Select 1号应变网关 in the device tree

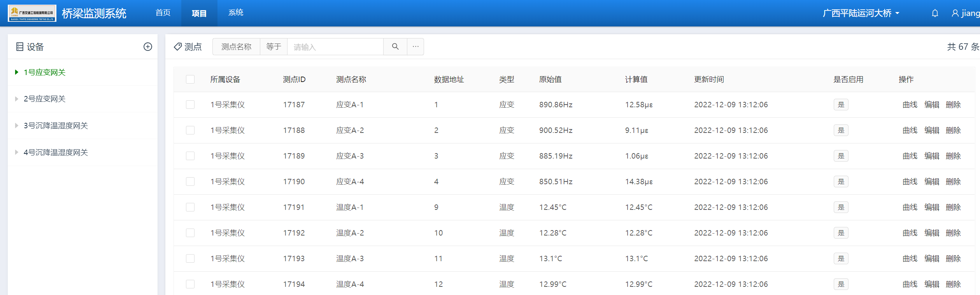click(45, 72)
